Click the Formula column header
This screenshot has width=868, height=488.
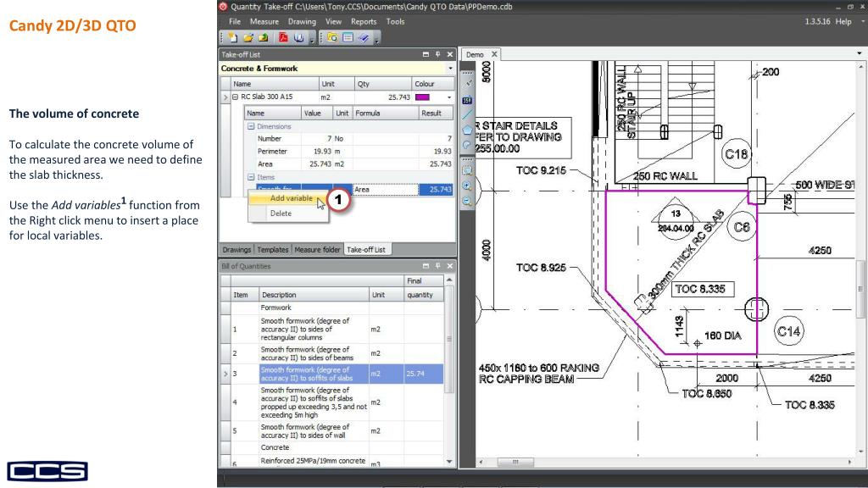(x=386, y=113)
